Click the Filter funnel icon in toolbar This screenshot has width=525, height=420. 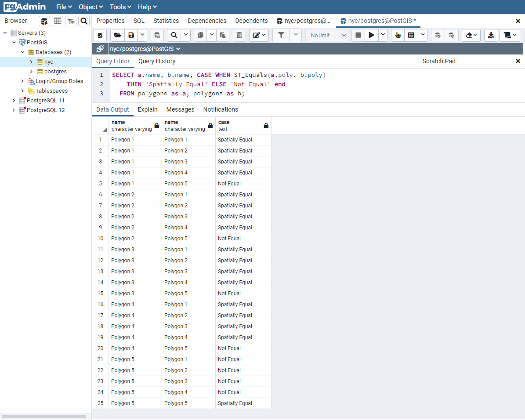(x=281, y=35)
